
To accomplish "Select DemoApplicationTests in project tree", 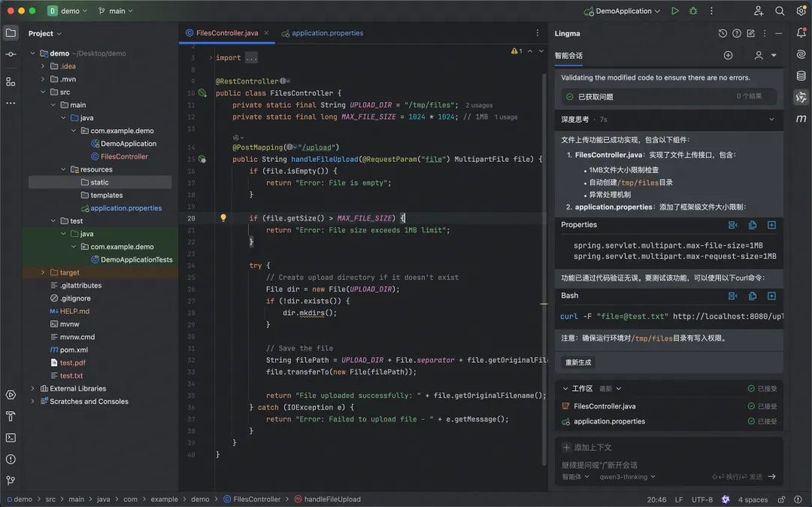I will point(132,260).
